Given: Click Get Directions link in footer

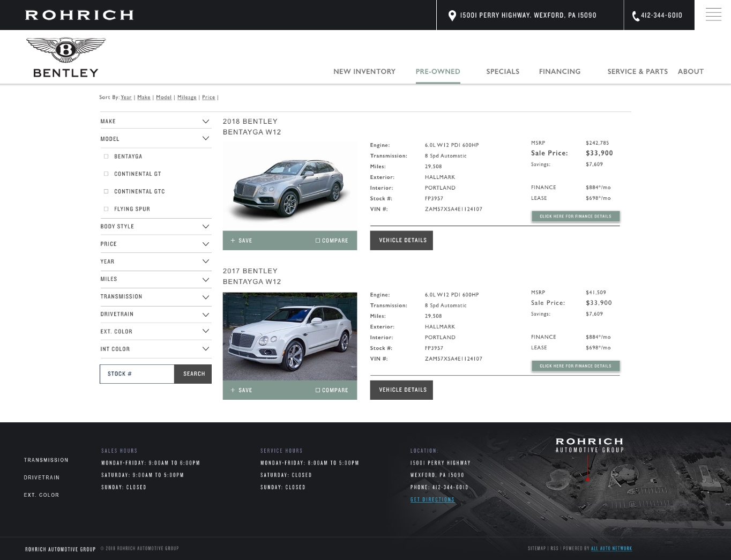Looking at the screenshot, I should coord(432,499).
